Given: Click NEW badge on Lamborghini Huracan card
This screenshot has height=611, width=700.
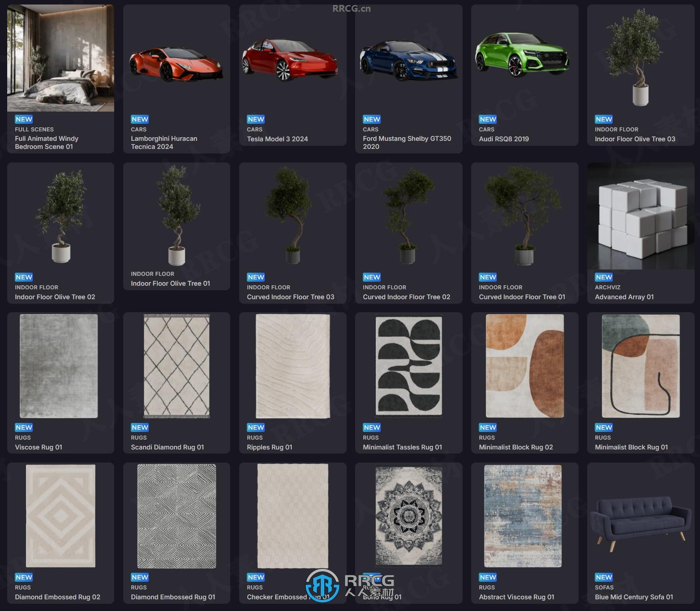Looking at the screenshot, I should (x=140, y=119).
